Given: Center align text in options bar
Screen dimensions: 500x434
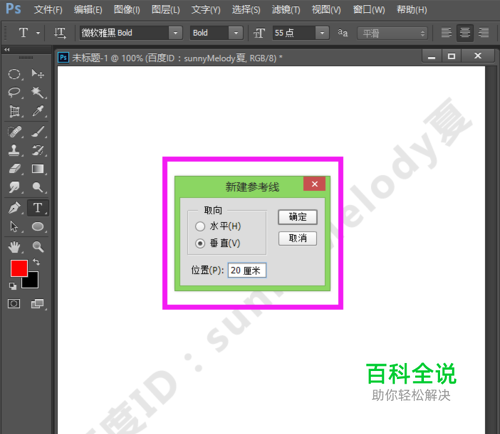Looking at the screenshot, I should click(465, 33).
